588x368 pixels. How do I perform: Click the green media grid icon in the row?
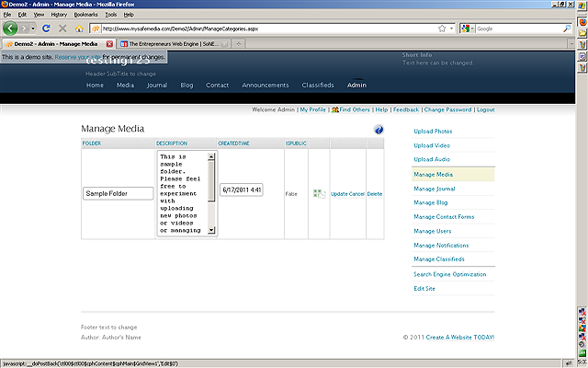click(x=319, y=194)
